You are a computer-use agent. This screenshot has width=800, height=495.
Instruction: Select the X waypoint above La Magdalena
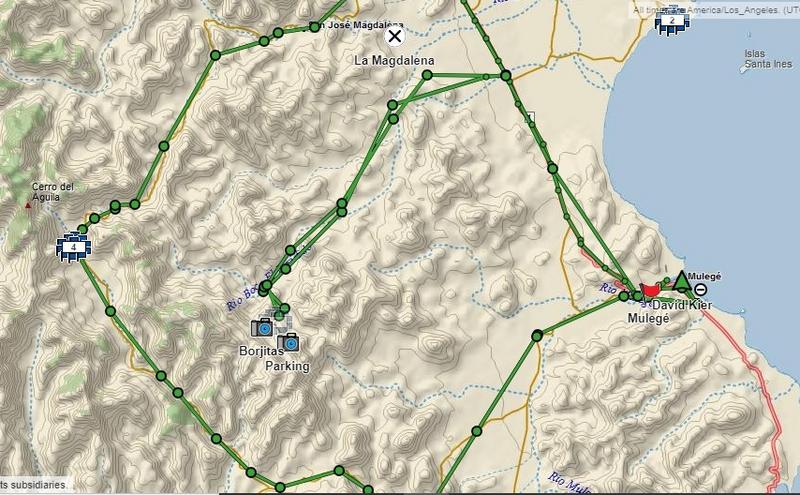pos(394,36)
